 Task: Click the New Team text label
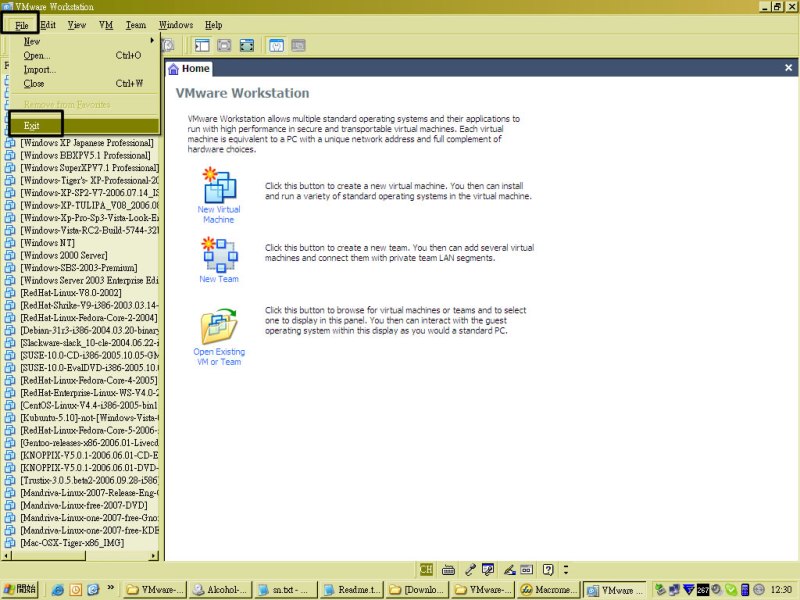[219, 279]
